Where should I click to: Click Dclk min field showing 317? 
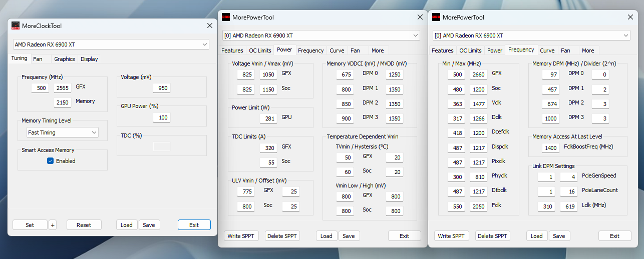pos(456,118)
